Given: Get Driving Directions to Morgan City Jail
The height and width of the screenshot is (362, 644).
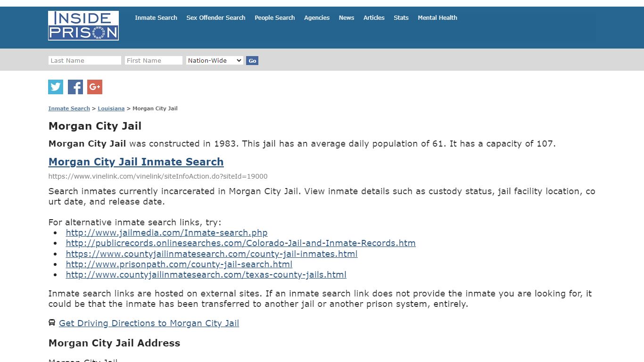Looking at the screenshot, I should tap(149, 323).
